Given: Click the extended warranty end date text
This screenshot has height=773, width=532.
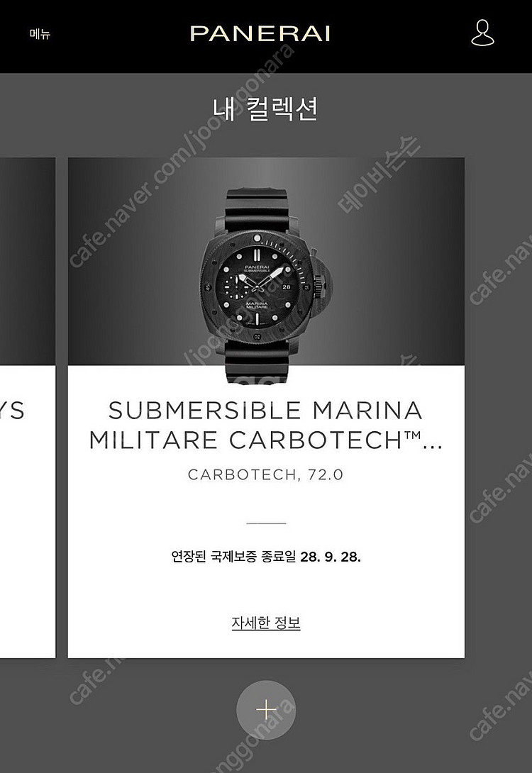Looking at the screenshot, I should coord(266,557).
